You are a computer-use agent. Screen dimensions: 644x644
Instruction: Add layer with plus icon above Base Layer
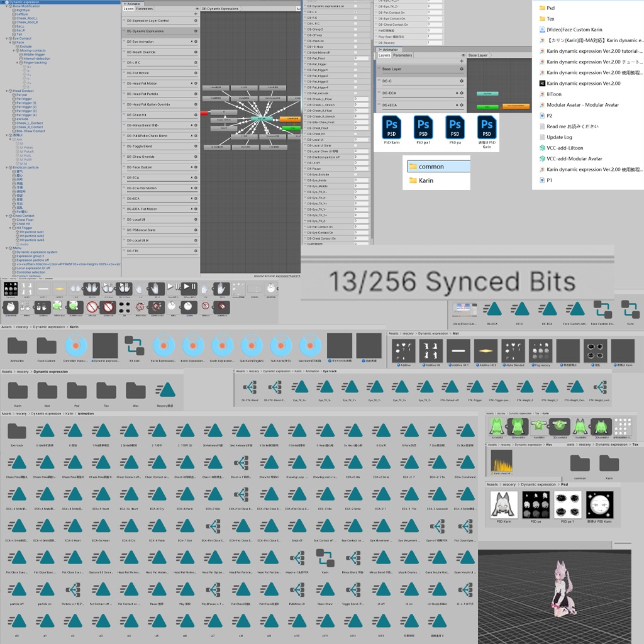coord(461,61)
